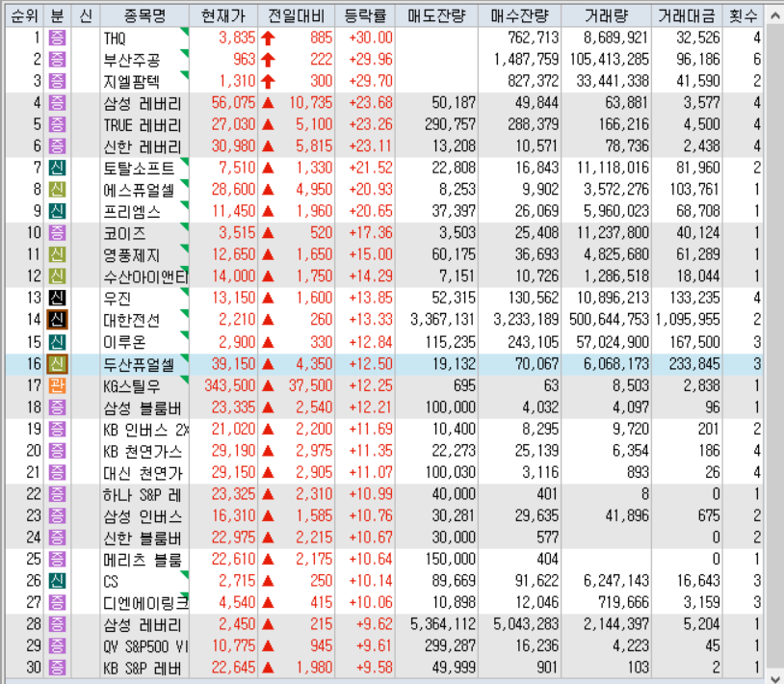Click the red up triangle for 대한전선

268,320
